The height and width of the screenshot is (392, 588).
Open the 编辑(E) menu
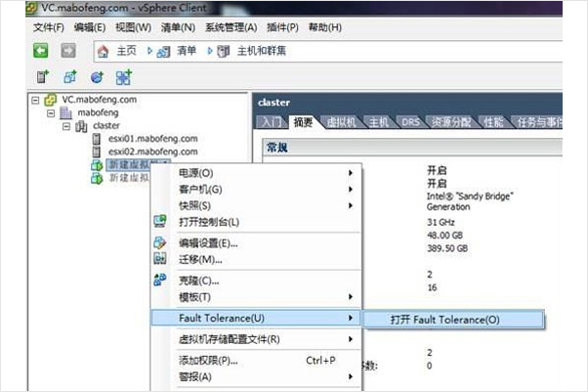(90, 27)
